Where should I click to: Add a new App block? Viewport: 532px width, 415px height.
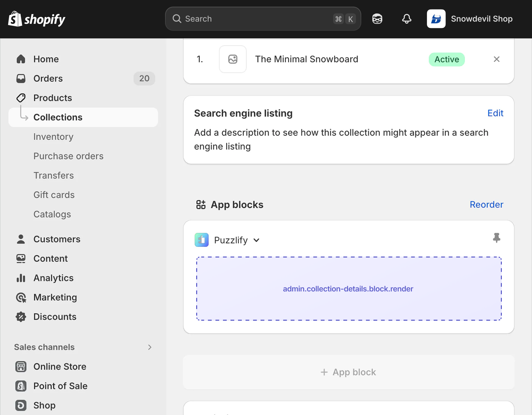point(348,372)
